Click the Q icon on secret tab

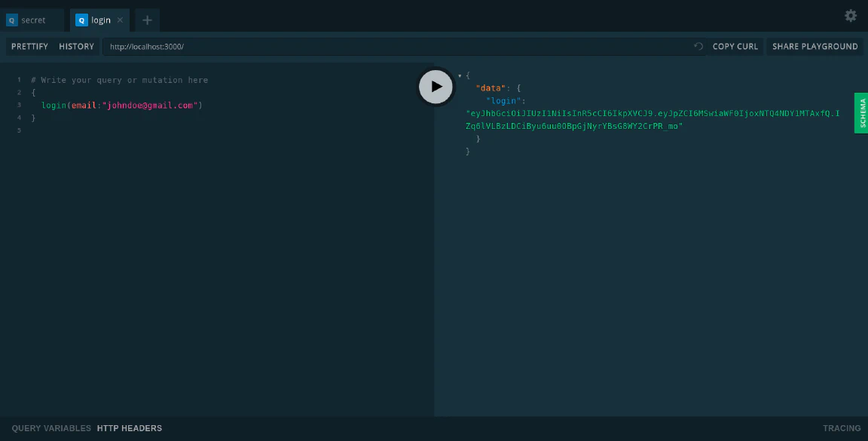(x=12, y=20)
